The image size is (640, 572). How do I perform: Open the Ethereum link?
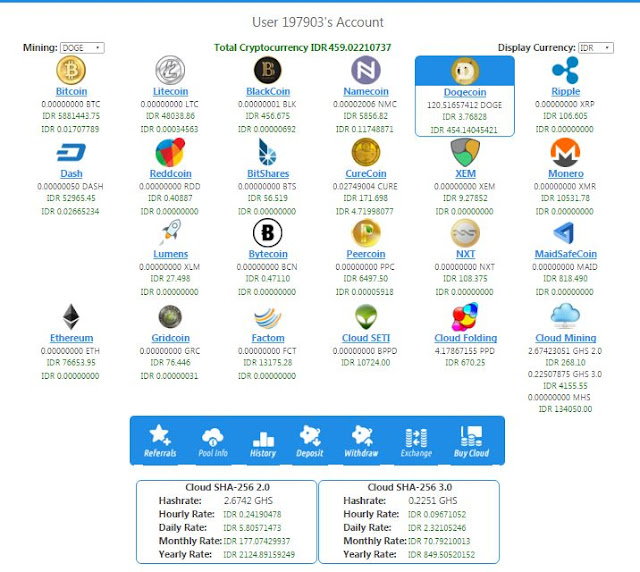tap(71, 338)
